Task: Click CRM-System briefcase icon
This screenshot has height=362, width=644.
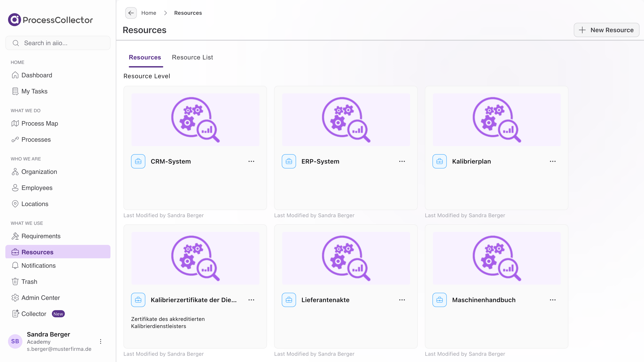Action: [x=138, y=161]
